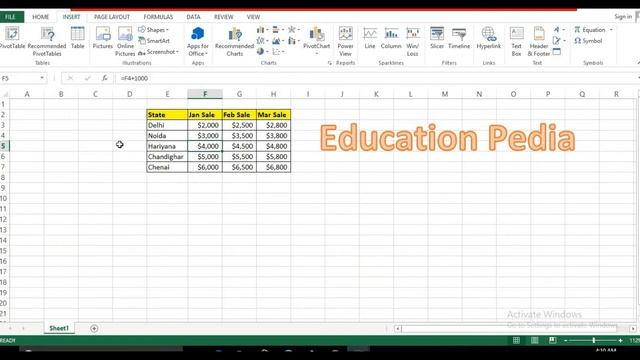This screenshot has height=360, width=640.
Task: Insert a PivotChart
Action: [x=316, y=38]
